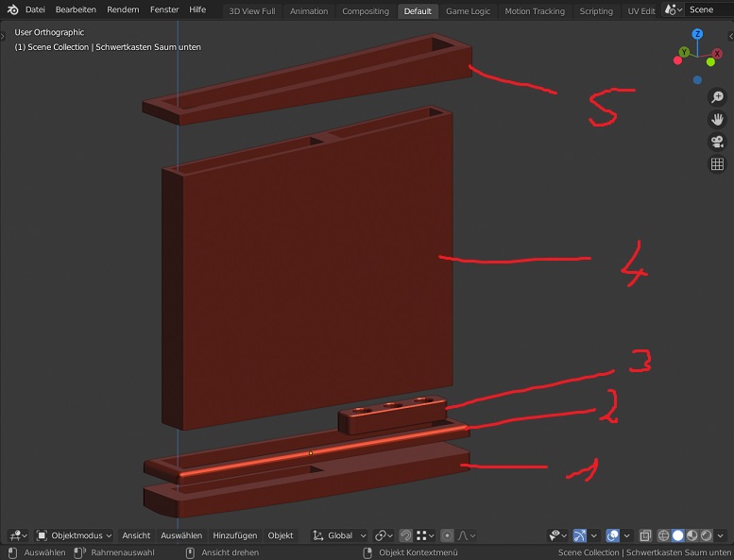Click the Scene name field

708,10
